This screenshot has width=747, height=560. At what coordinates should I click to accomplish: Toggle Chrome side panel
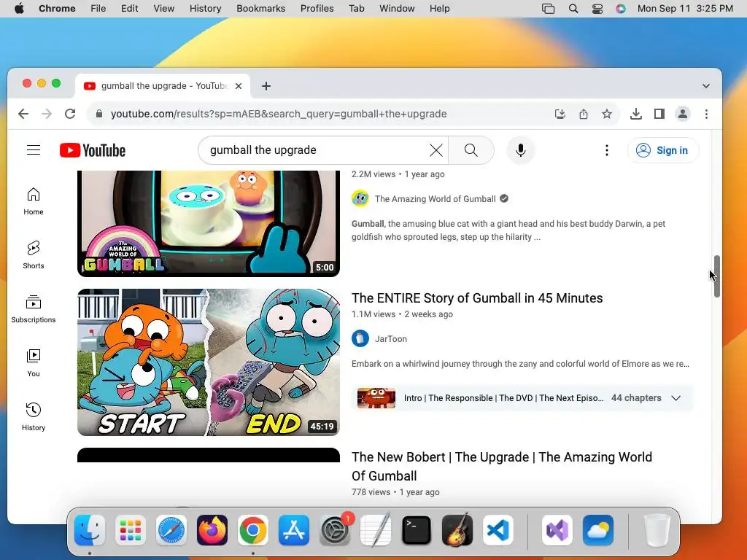click(x=659, y=114)
